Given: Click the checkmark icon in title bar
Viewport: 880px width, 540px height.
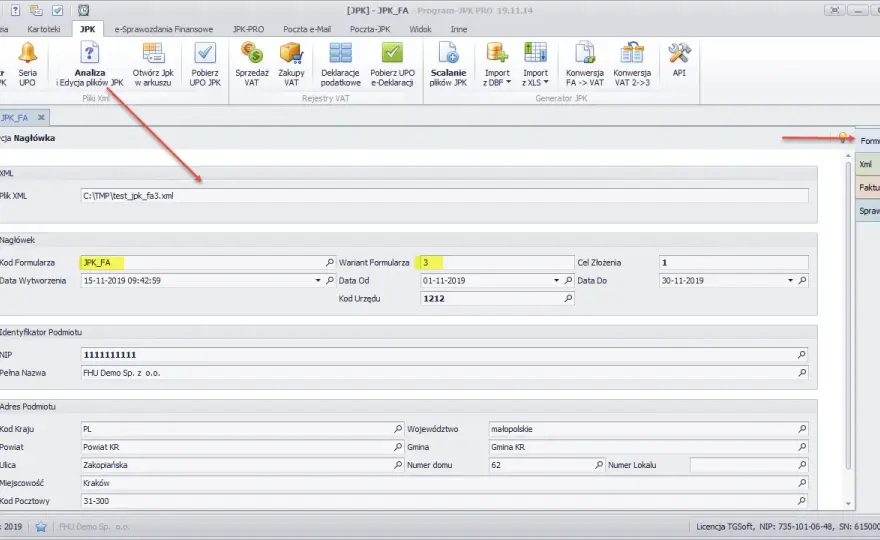Looking at the screenshot, I should click(57, 10).
